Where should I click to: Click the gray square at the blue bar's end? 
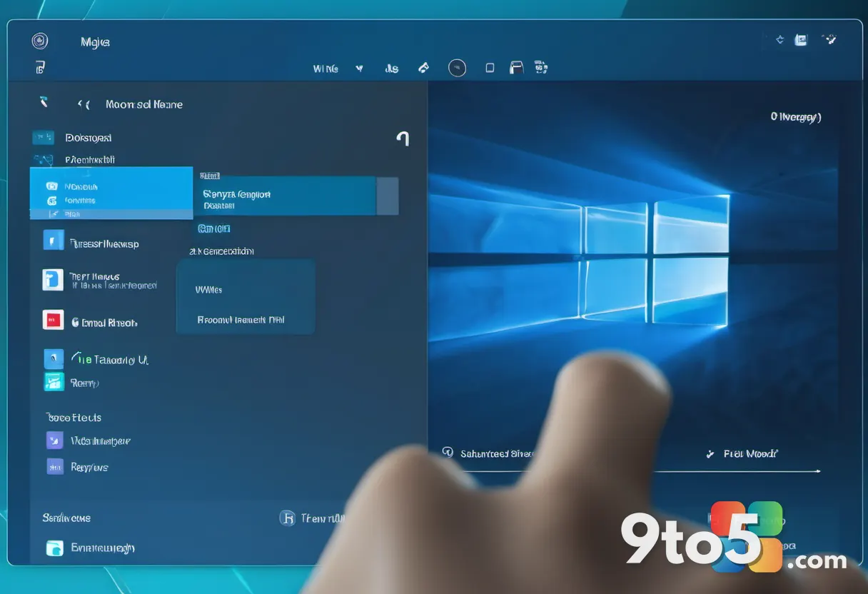coord(387,196)
